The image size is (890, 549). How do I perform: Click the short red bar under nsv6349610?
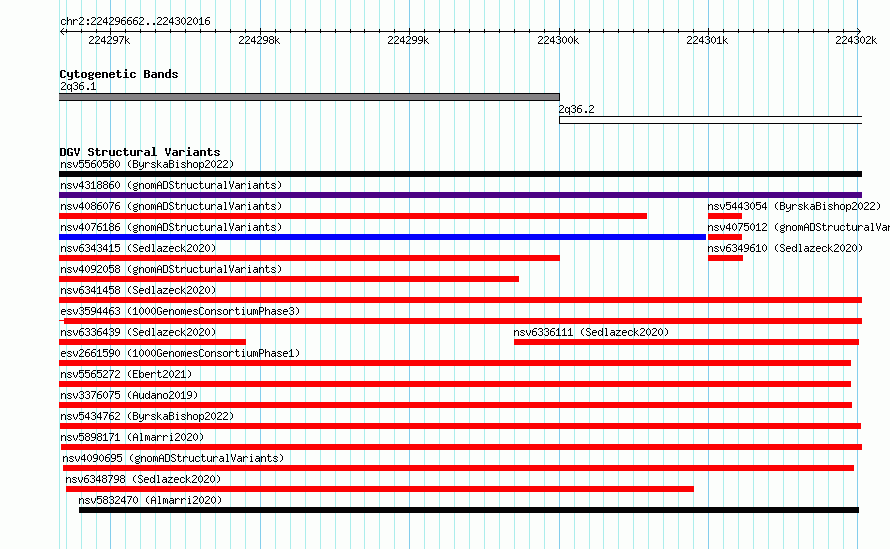725,258
